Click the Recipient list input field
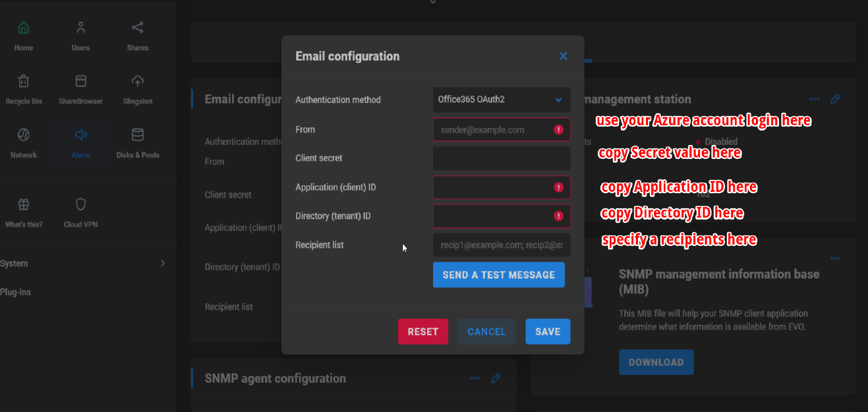Image resolution: width=868 pixels, height=412 pixels. (x=502, y=245)
